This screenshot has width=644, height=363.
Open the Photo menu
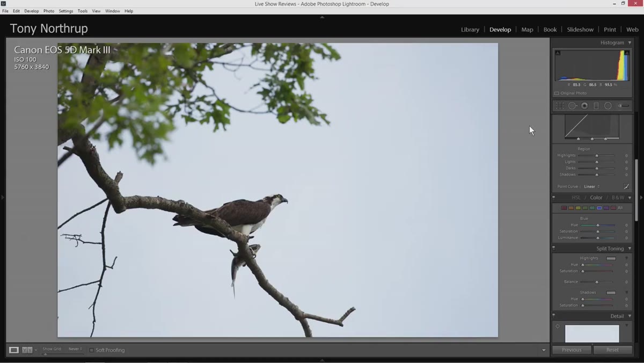tap(49, 11)
